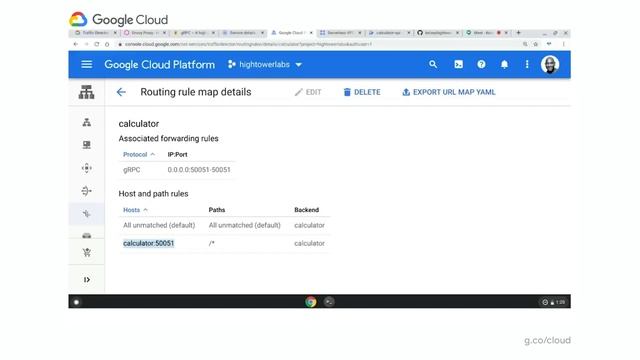Open the Cloud CDN crosshair icon in sidebar
Image resolution: width=640 pixels, height=360 pixels.
[87, 168]
